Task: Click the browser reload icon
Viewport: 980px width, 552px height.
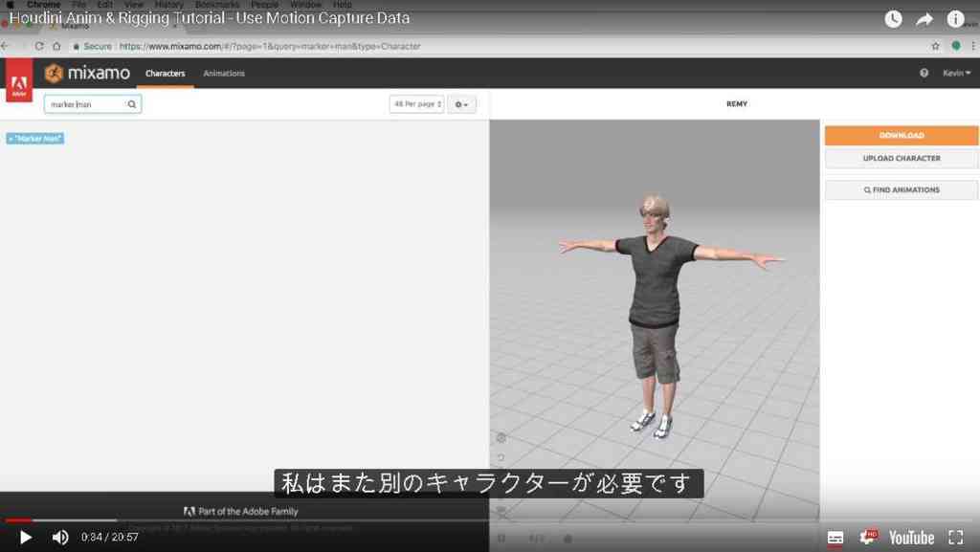Action: 38,46
